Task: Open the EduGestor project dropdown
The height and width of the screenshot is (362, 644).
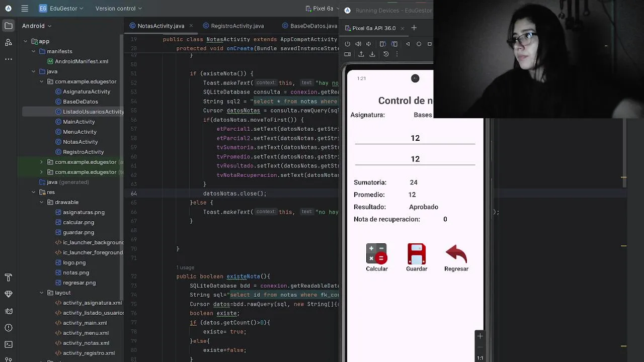Action: pyautogui.click(x=61, y=9)
